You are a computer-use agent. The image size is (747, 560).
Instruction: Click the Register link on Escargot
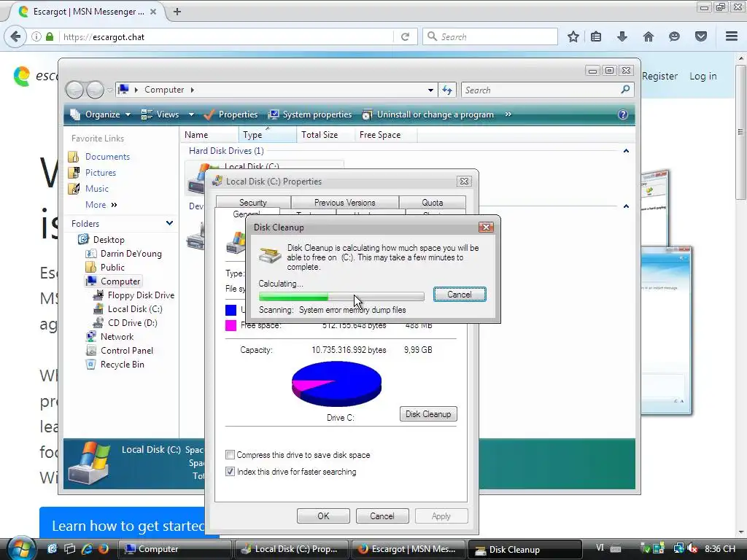coord(659,76)
